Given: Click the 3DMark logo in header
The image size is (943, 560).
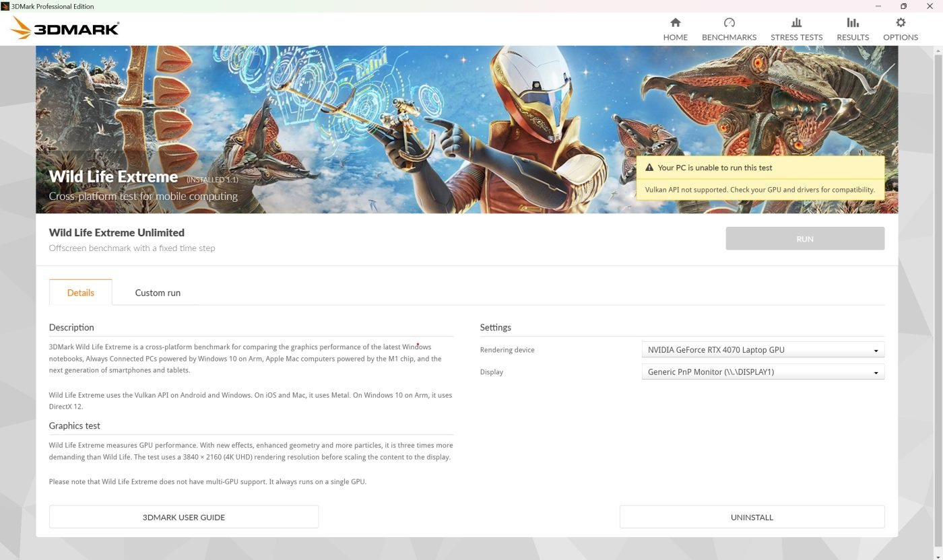Looking at the screenshot, I should pos(65,28).
